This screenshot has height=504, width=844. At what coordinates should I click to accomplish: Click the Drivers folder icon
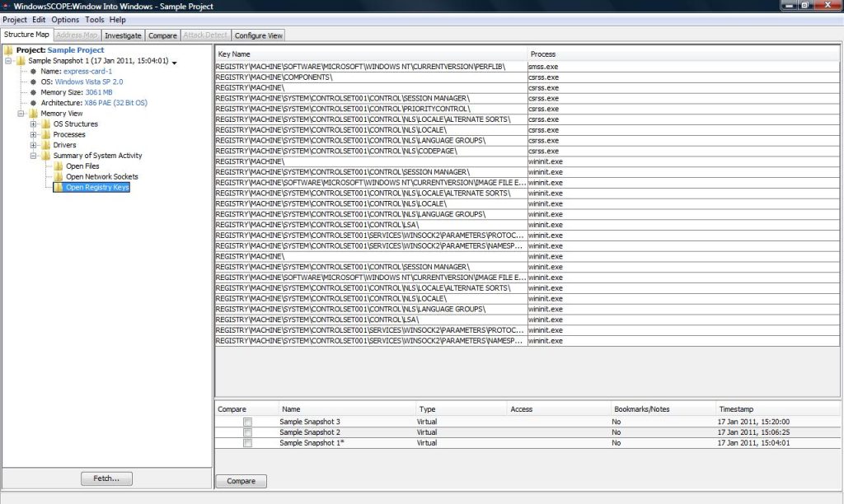[46, 145]
